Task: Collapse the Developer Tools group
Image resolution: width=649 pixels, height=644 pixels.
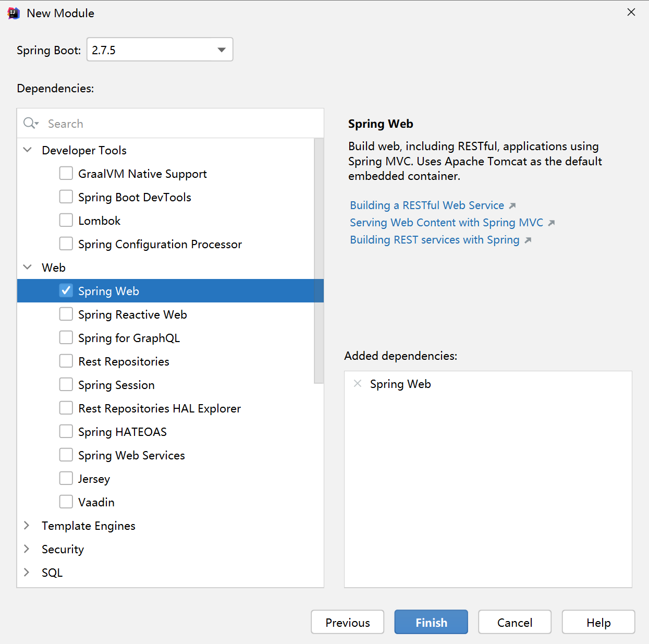Action: click(x=28, y=150)
